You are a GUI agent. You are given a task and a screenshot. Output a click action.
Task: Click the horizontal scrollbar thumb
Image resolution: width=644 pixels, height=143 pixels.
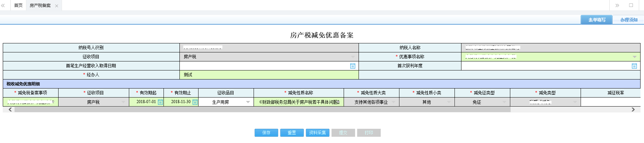coord(262,109)
